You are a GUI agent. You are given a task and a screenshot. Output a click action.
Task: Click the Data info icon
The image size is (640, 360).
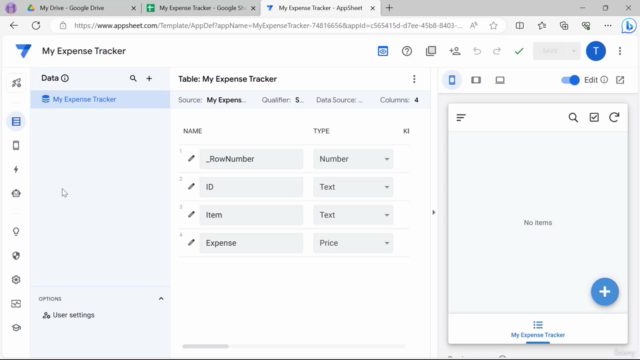click(x=65, y=78)
